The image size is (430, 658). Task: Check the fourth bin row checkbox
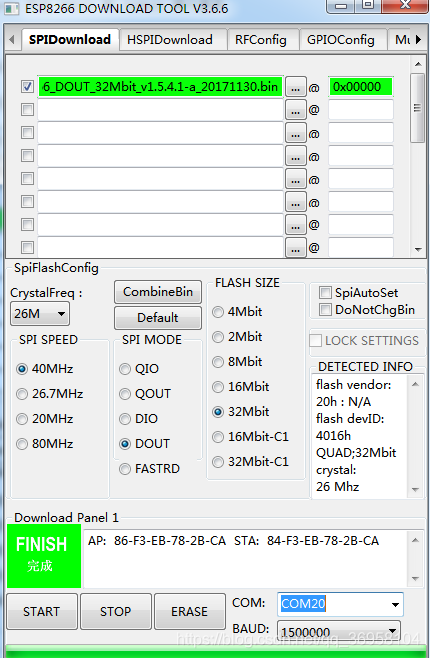point(27,156)
